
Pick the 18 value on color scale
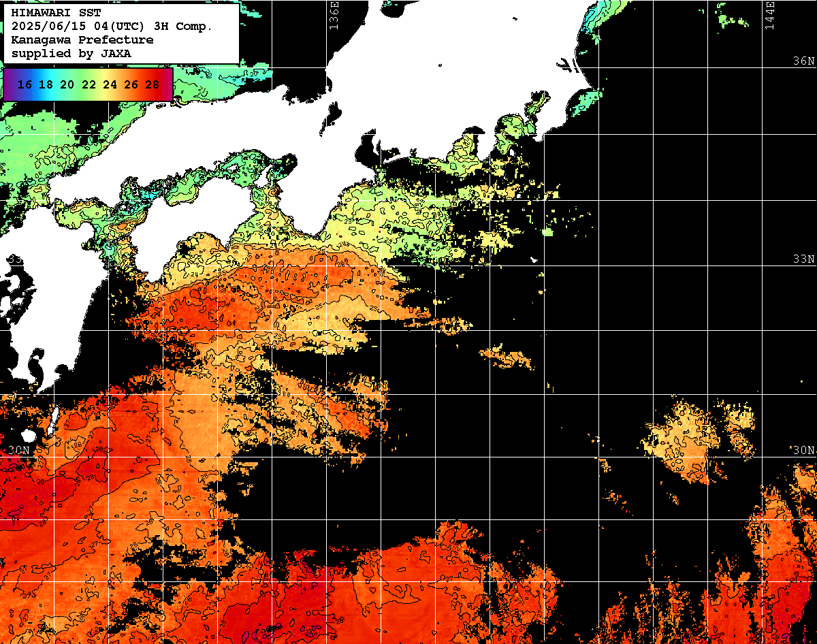[46, 84]
